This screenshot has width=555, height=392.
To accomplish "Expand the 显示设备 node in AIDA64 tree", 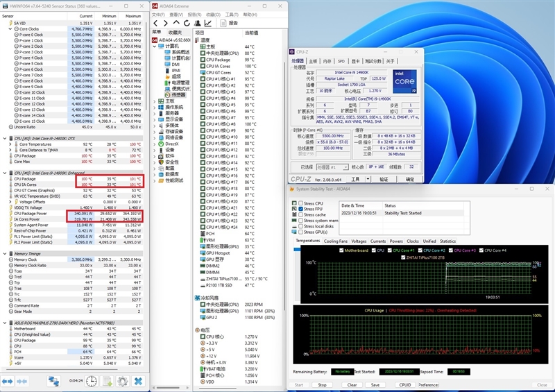I will point(154,119).
